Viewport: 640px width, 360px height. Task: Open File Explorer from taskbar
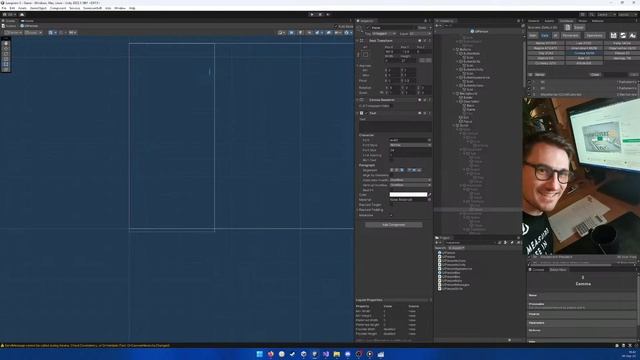point(336,354)
